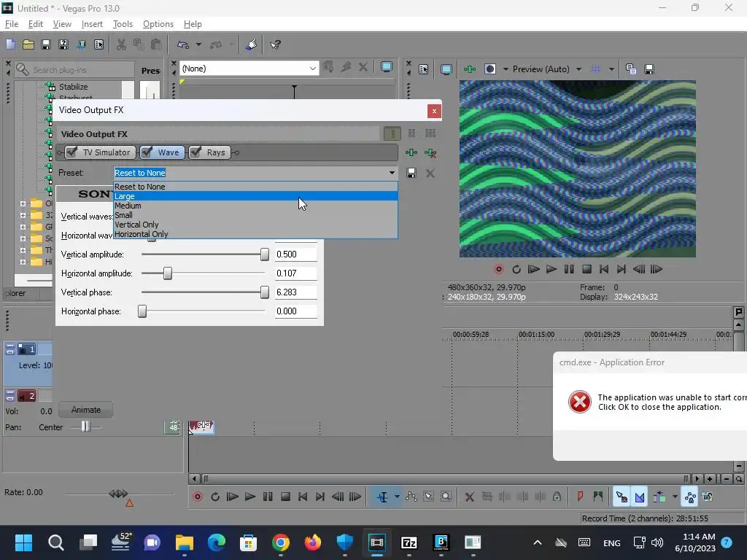The width and height of the screenshot is (747, 560).
Task: Play the timeline from the transport bar
Action: [x=249, y=497]
